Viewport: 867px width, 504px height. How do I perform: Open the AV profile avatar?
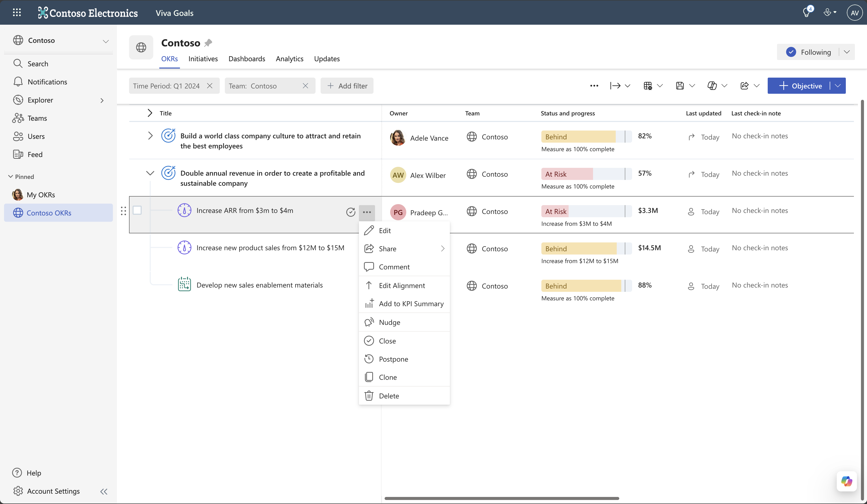point(855,13)
